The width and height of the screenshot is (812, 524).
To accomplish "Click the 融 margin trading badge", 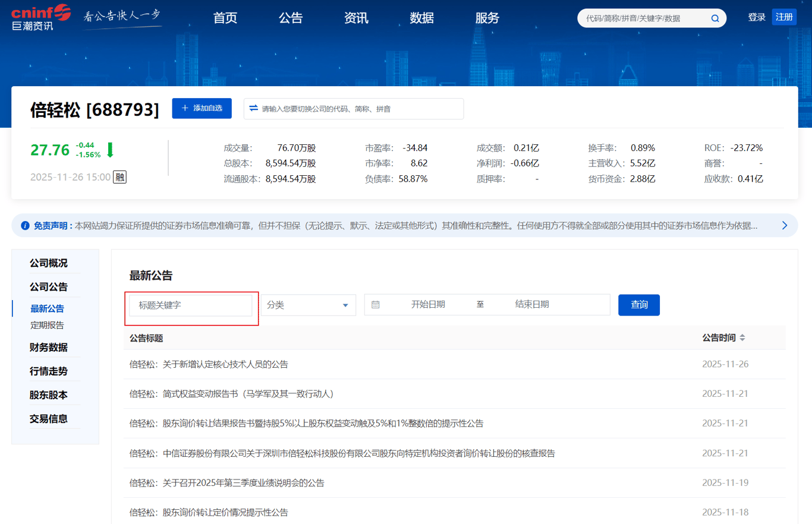I will [119, 177].
